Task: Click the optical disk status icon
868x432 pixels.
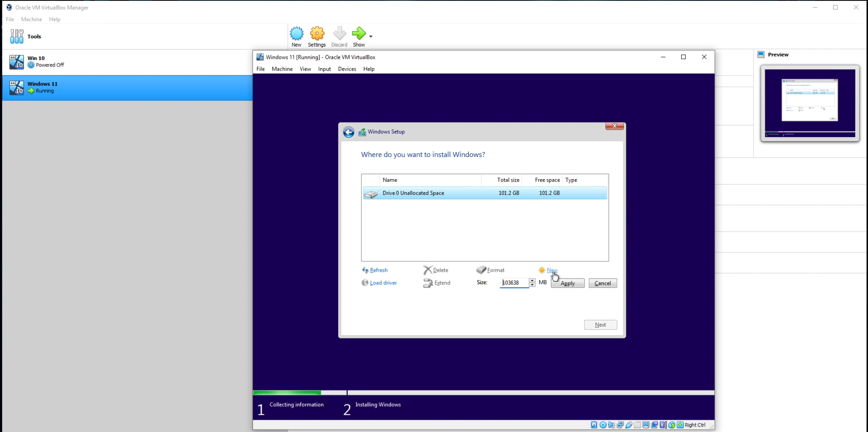Action: click(x=603, y=425)
